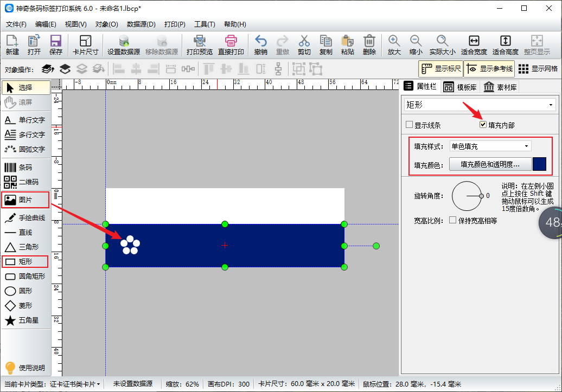Screen dimensions: 562x392
Task: Uncheck the 填充内部 fill interior checkbox
Action: [x=483, y=125]
